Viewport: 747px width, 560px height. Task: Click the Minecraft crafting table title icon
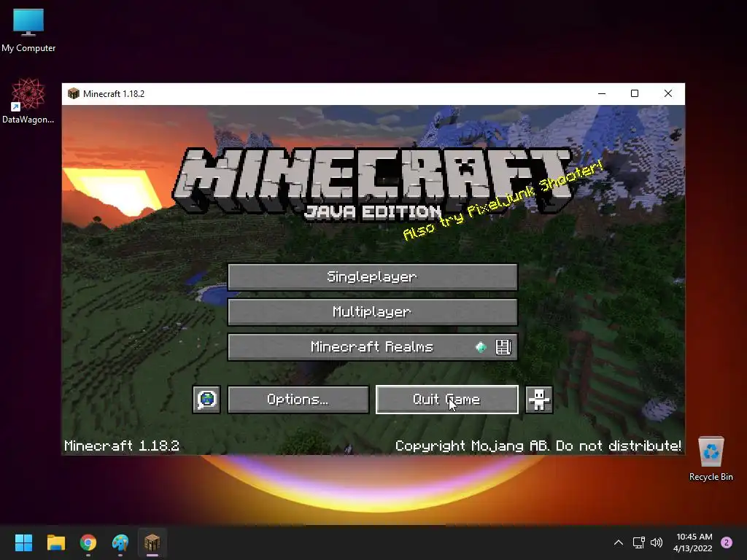tap(74, 93)
